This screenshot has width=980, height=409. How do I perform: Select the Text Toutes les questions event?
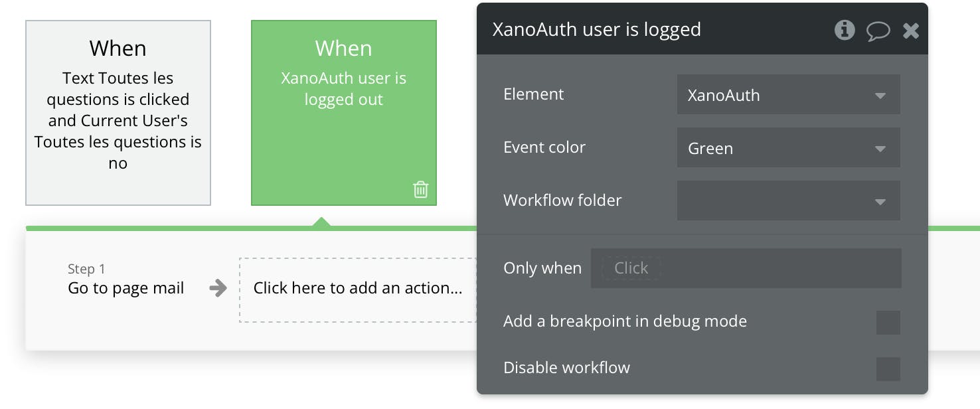coord(118,113)
